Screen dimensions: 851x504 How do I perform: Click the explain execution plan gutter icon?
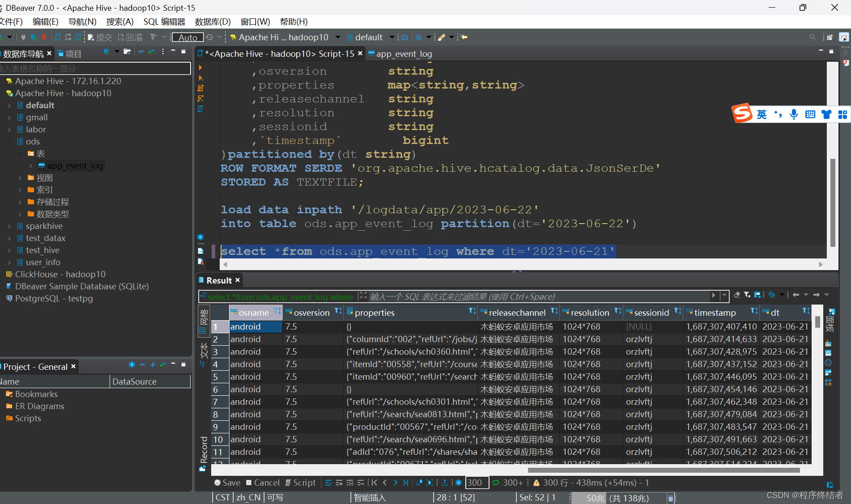pos(200,109)
